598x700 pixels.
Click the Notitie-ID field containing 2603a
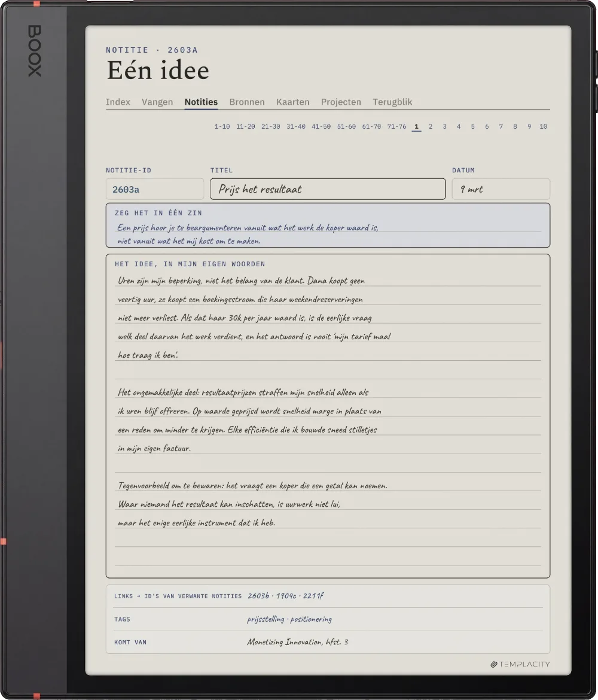pos(155,189)
